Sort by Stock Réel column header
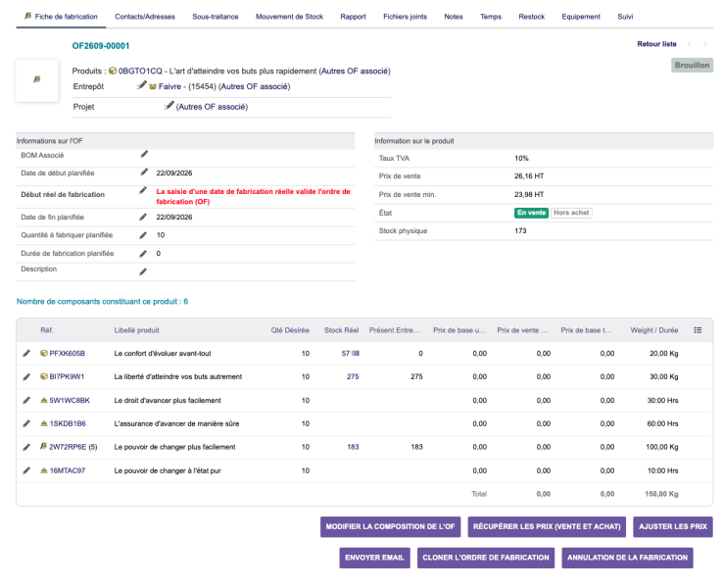This screenshot has height=588, width=723. (341, 330)
